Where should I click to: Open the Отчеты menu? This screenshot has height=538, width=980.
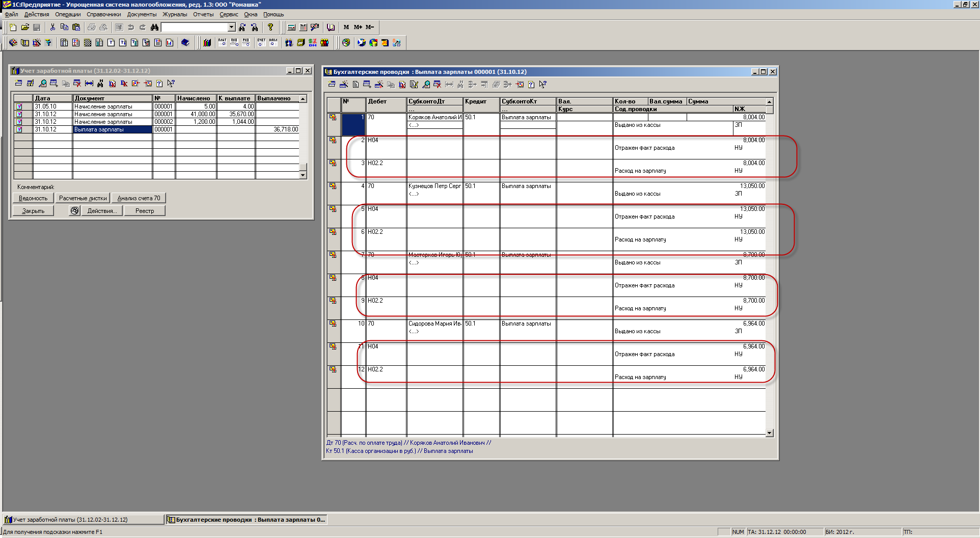203,14
